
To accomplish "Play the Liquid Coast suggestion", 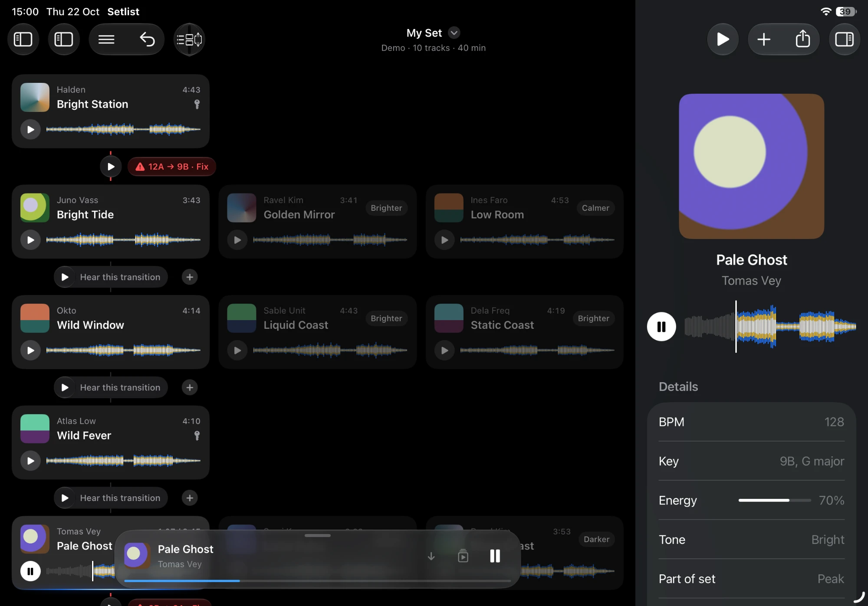I will click(237, 350).
